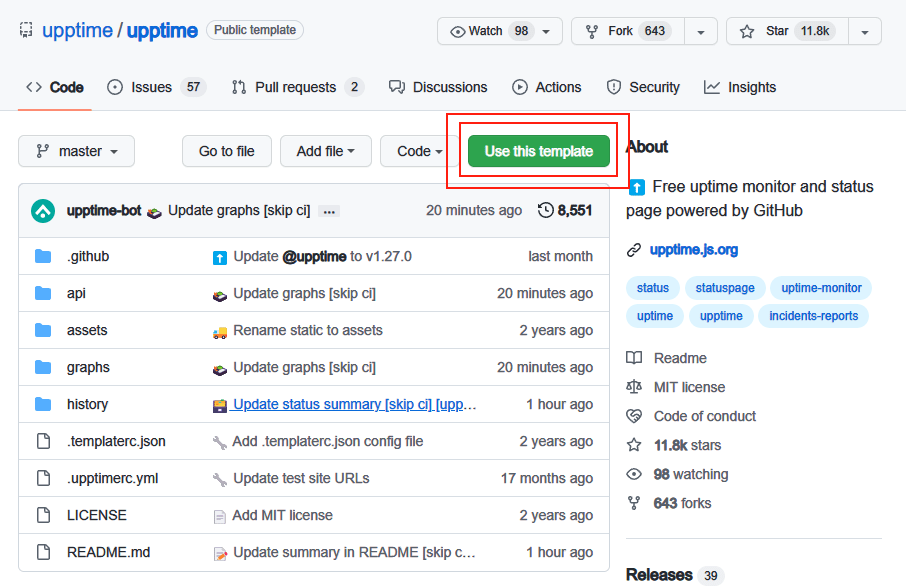Click the Go to file button

pos(226,151)
